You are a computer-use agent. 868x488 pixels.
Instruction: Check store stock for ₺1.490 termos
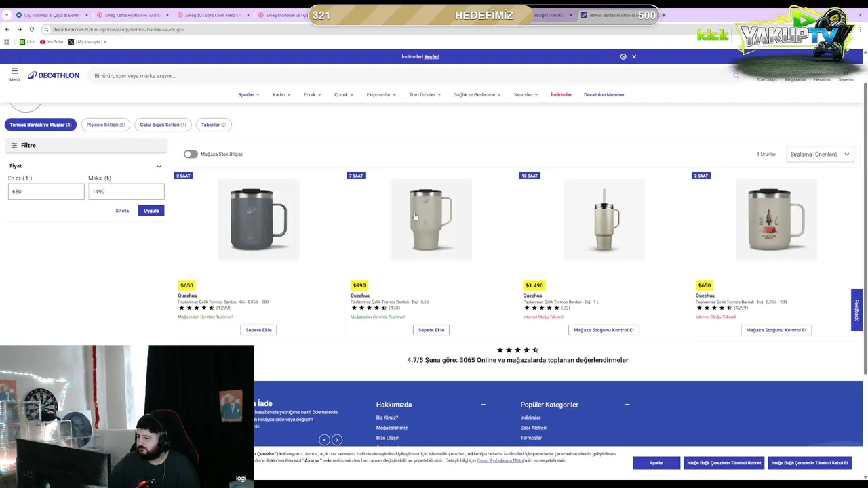[x=604, y=330]
